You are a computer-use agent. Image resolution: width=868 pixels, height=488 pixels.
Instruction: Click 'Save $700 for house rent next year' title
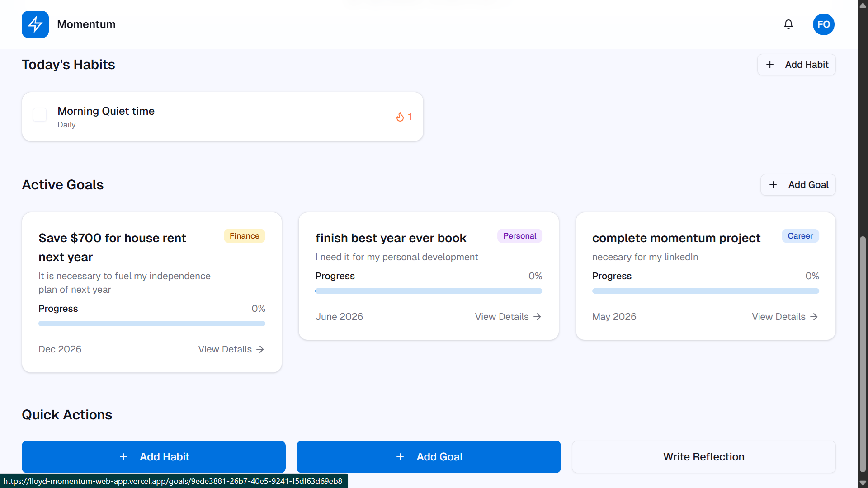pyautogui.click(x=112, y=248)
